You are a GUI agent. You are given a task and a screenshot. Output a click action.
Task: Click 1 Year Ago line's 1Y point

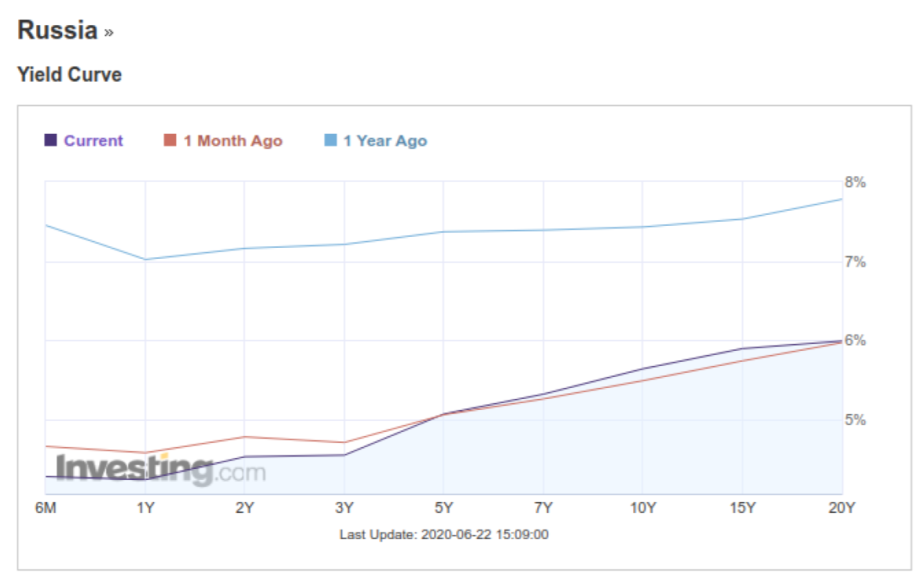[x=145, y=260]
